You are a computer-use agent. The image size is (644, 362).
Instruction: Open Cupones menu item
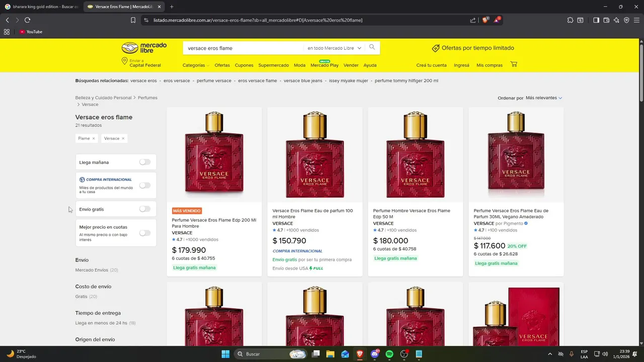[244, 65]
